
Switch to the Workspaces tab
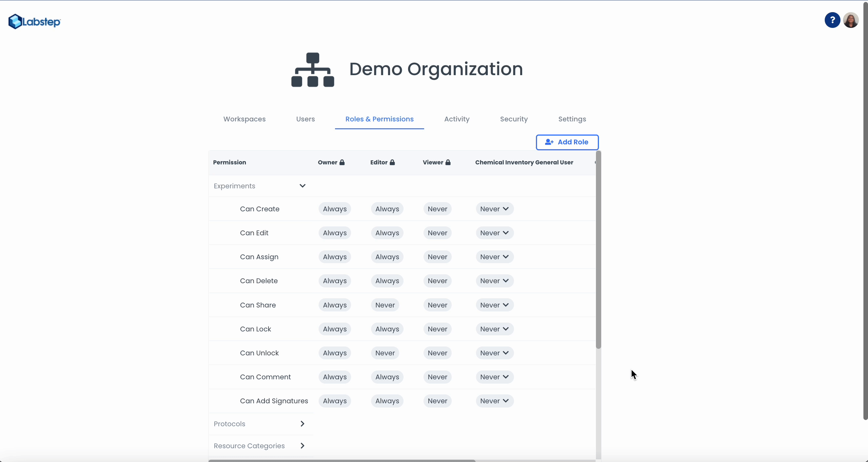(244, 119)
